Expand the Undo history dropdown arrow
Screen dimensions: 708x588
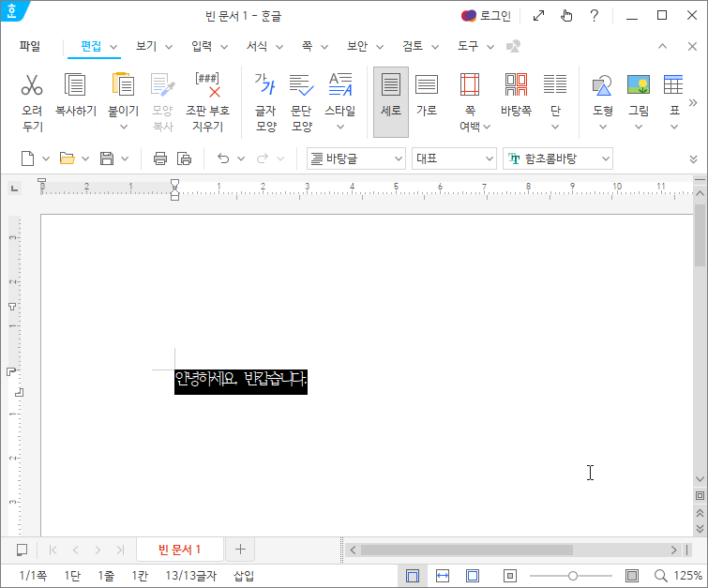241,159
